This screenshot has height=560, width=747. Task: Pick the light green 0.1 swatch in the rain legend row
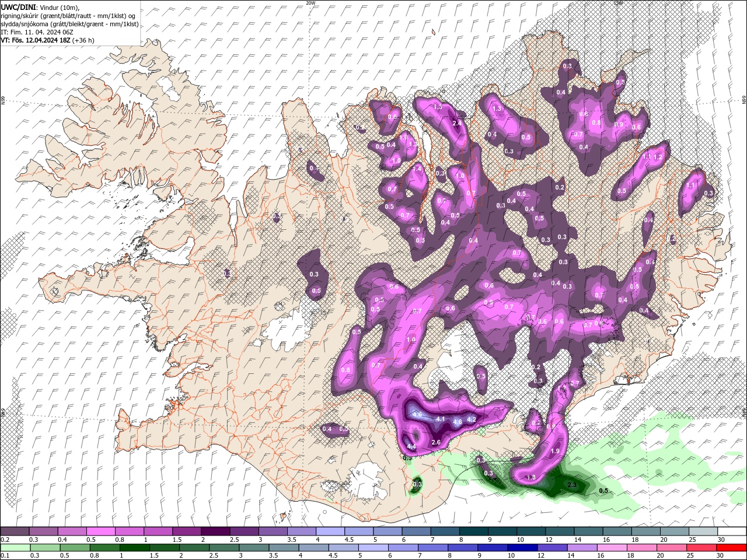(x=15, y=547)
